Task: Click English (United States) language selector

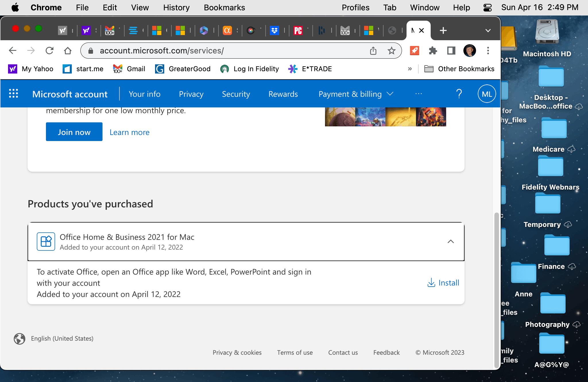Action: point(62,339)
